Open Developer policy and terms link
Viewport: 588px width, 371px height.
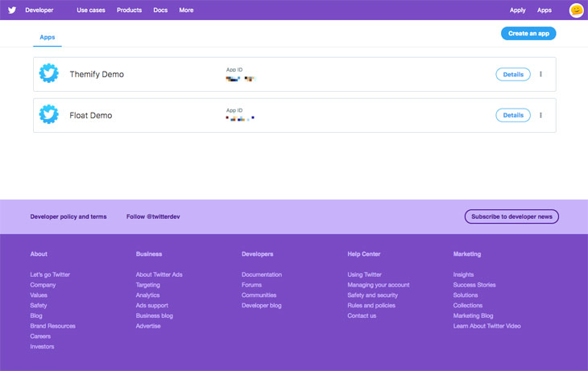pyautogui.click(x=68, y=216)
